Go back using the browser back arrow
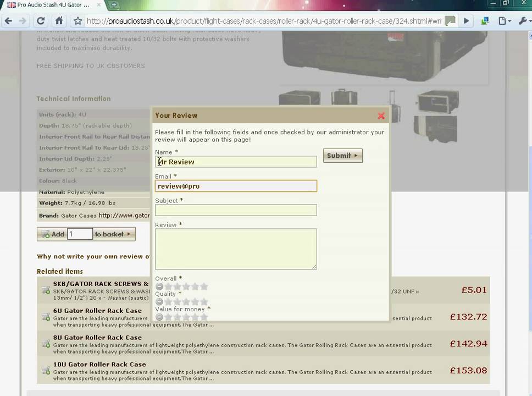The width and height of the screenshot is (532, 396). coord(8,21)
